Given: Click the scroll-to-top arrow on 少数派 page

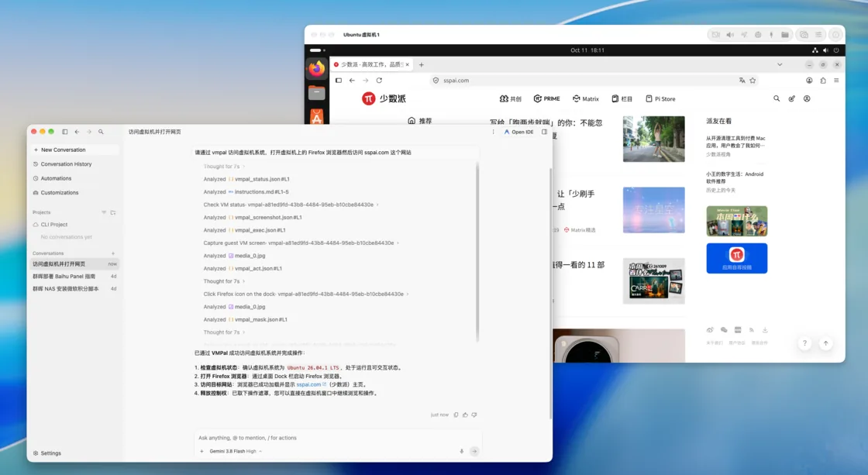Looking at the screenshot, I should (825, 343).
